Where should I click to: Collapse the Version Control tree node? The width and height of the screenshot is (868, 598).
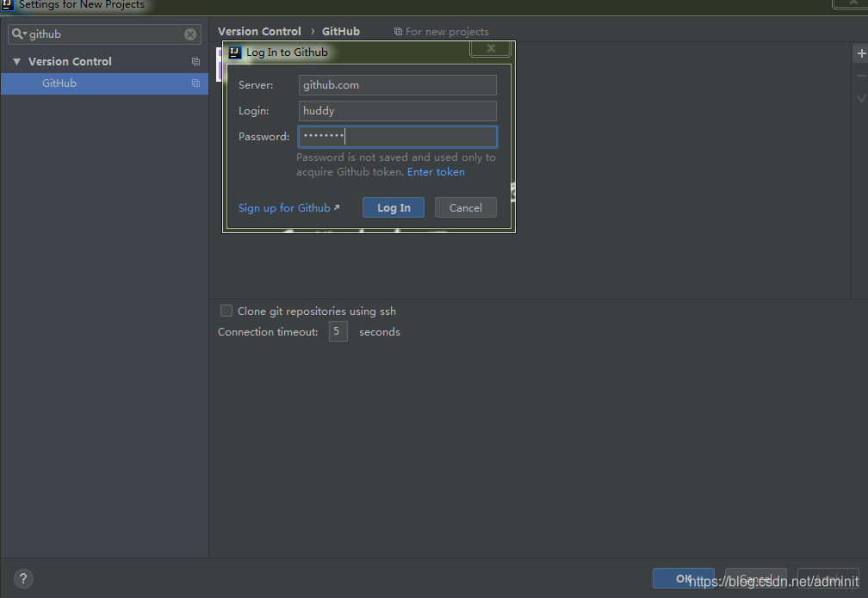(x=16, y=61)
